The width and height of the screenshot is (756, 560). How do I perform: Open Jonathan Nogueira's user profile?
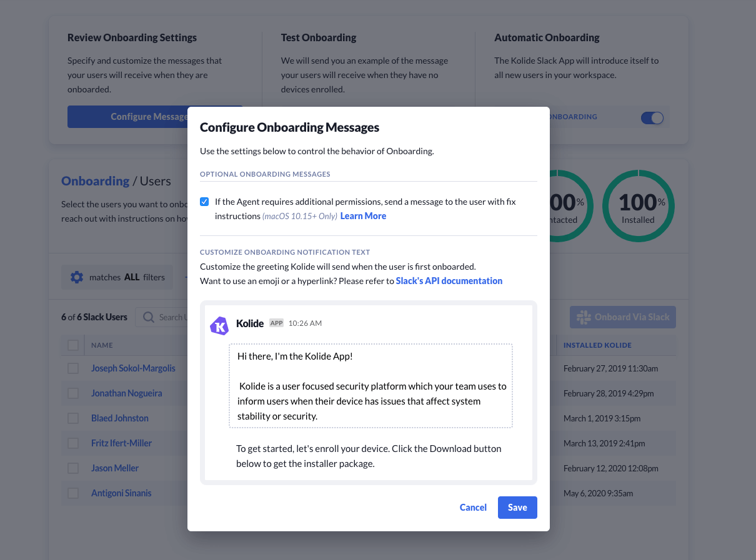pyautogui.click(x=126, y=393)
